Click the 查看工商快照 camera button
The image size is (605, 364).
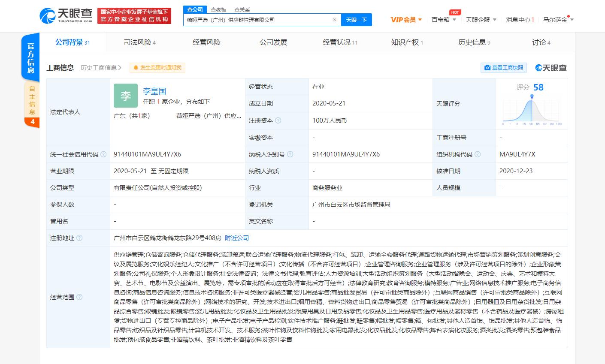(x=504, y=68)
